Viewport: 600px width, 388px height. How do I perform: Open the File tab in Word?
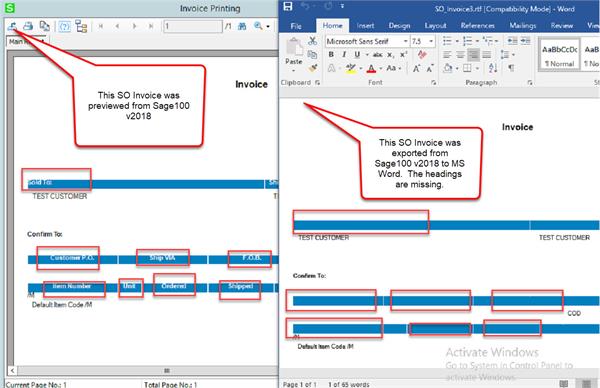click(x=296, y=26)
